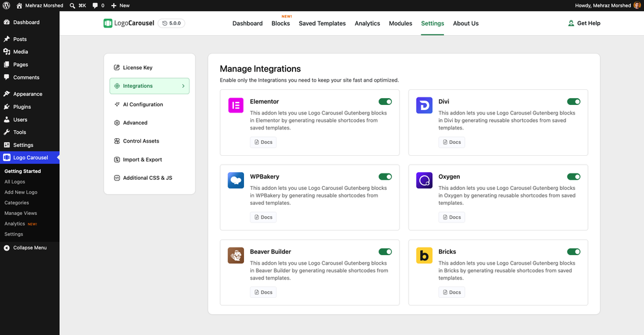The width and height of the screenshot is (644, 335).
Task: Click the Pages icon in sidebar
Action: click(6, 65)
